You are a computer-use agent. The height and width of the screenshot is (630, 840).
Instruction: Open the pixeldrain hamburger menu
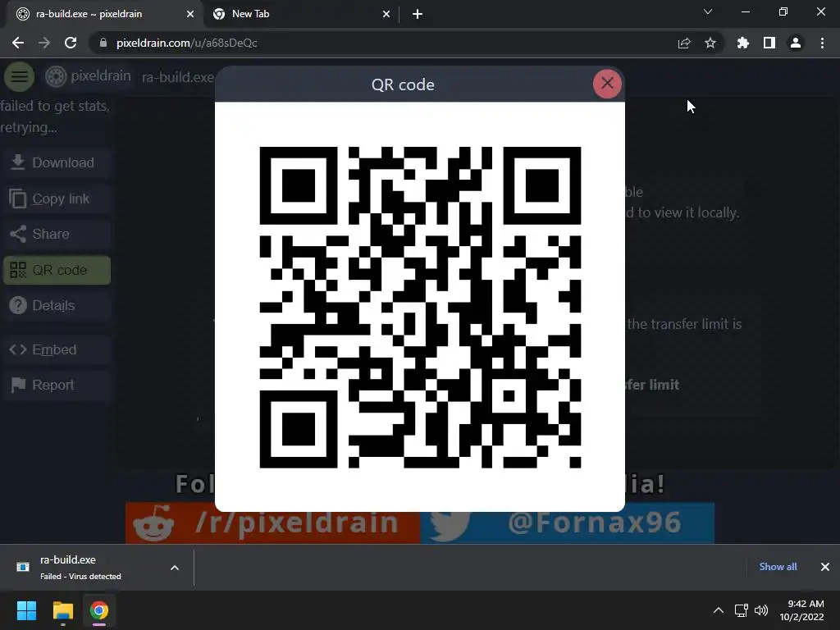pos(20,76)
